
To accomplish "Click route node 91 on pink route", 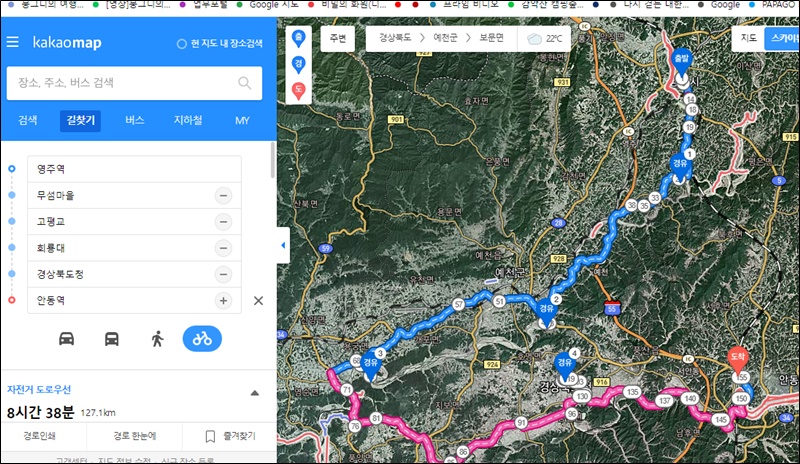I will [x=521, y=422].
